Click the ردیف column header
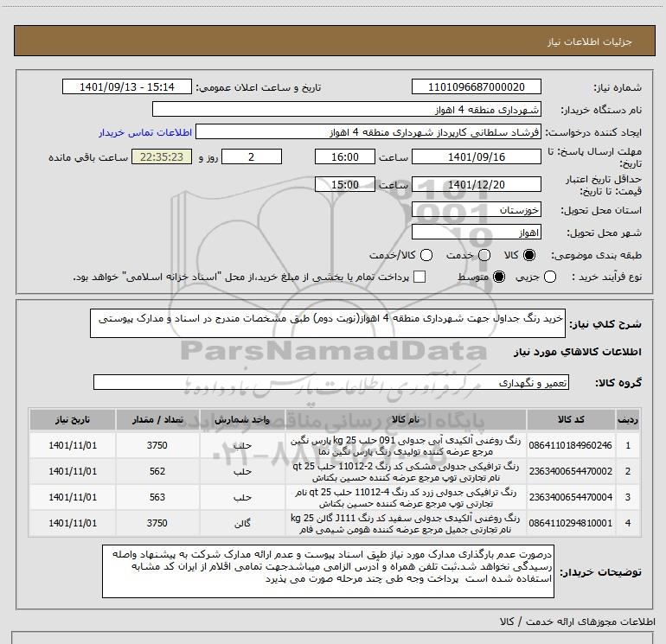 tap(628, 420)
